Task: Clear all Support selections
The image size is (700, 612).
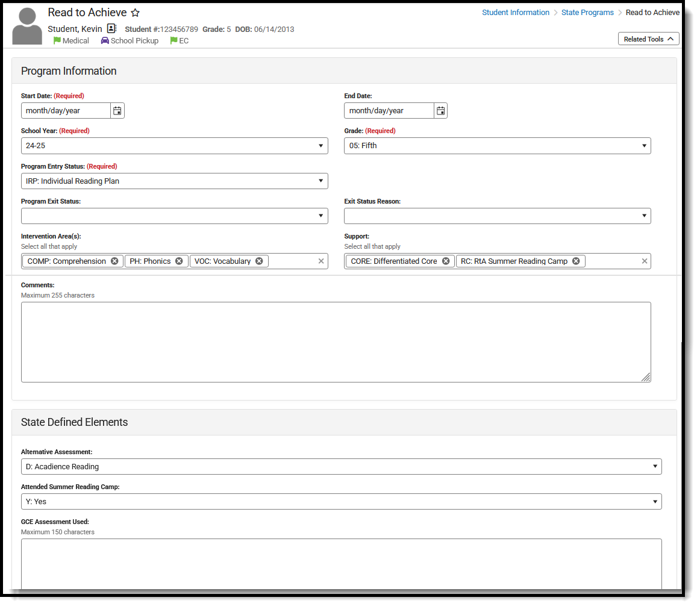Action: (645, 261)
